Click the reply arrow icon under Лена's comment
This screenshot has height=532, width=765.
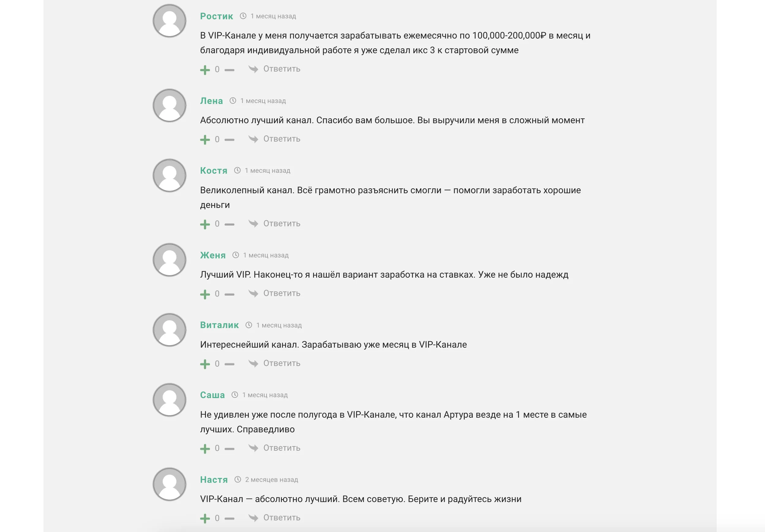[253, 139]
